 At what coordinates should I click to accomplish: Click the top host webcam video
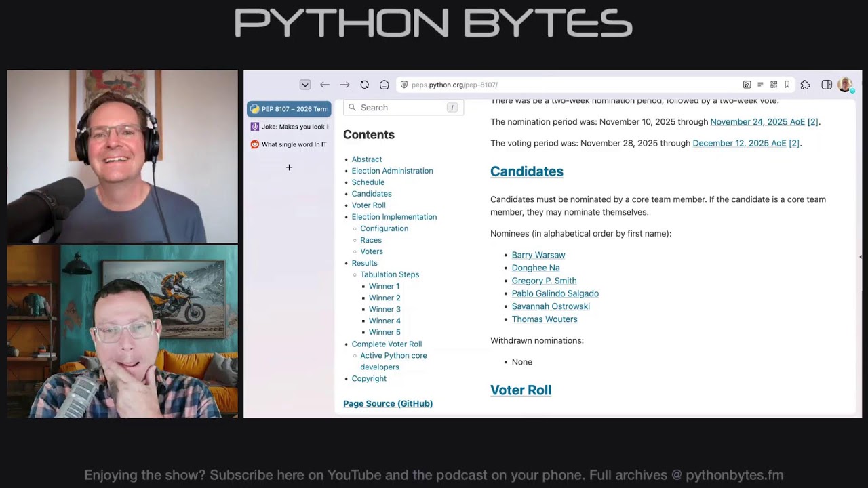click(x=123, y=157)
